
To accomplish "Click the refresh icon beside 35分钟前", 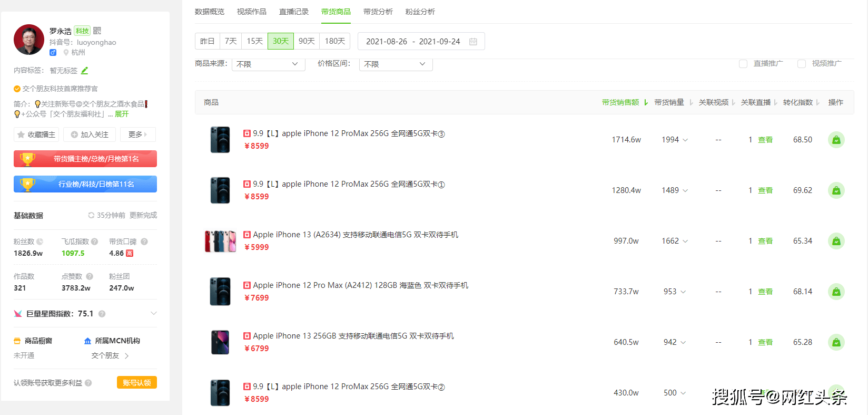I will 91,215.
